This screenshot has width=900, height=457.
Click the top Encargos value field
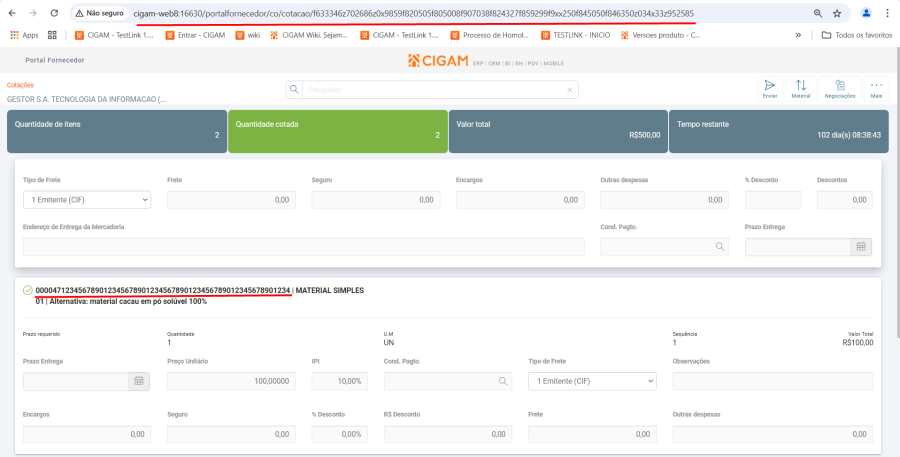pyautogui.click(x=521, y=200)
